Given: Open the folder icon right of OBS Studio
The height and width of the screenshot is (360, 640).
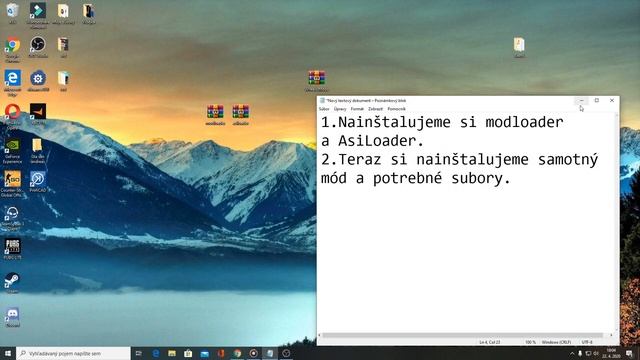Looking at the screenshot, I should coord(63,47).
